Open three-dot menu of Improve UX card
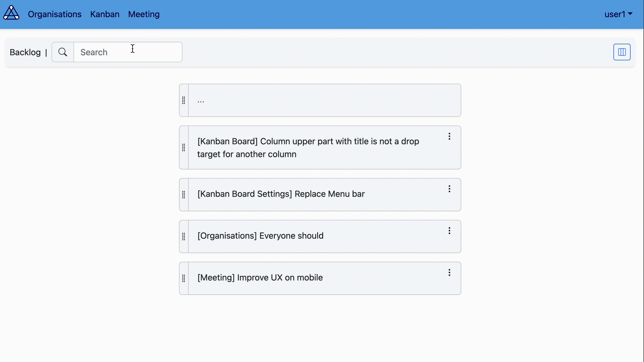 449,272
